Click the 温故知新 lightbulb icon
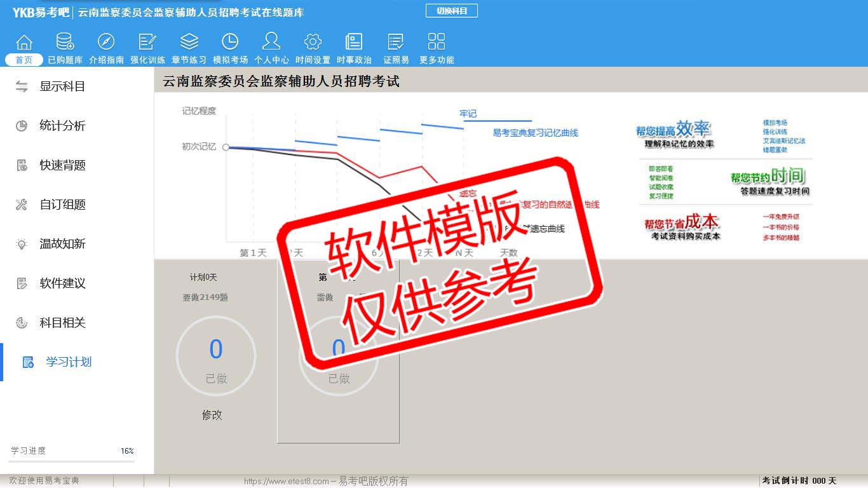Image resolution: width=868 pixels, height=488 pixels. (x=22, y=244)
